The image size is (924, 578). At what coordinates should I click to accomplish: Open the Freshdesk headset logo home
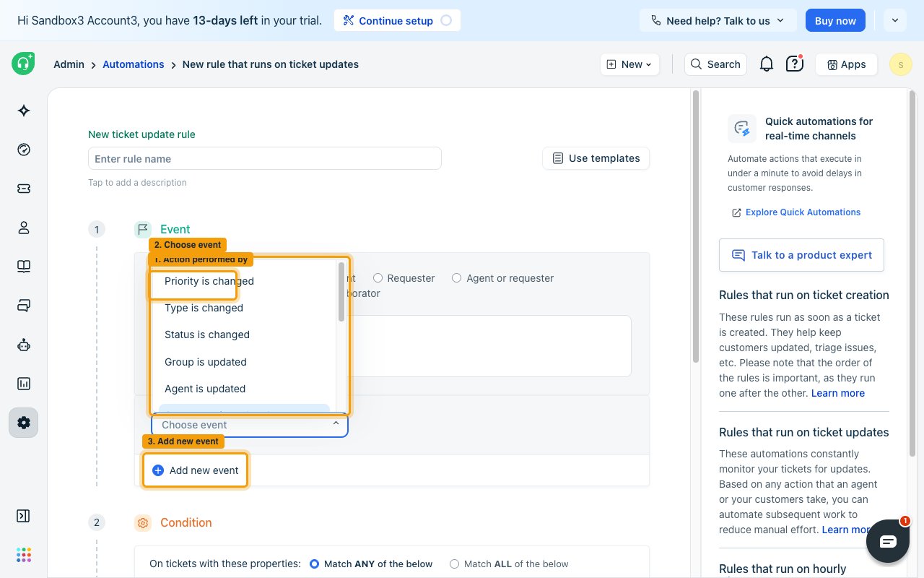(23, 64)
